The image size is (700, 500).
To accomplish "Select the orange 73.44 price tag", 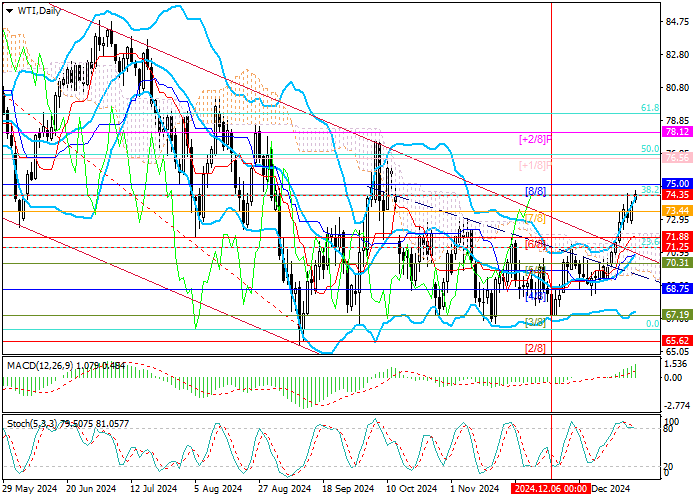I will pos(677,210).
